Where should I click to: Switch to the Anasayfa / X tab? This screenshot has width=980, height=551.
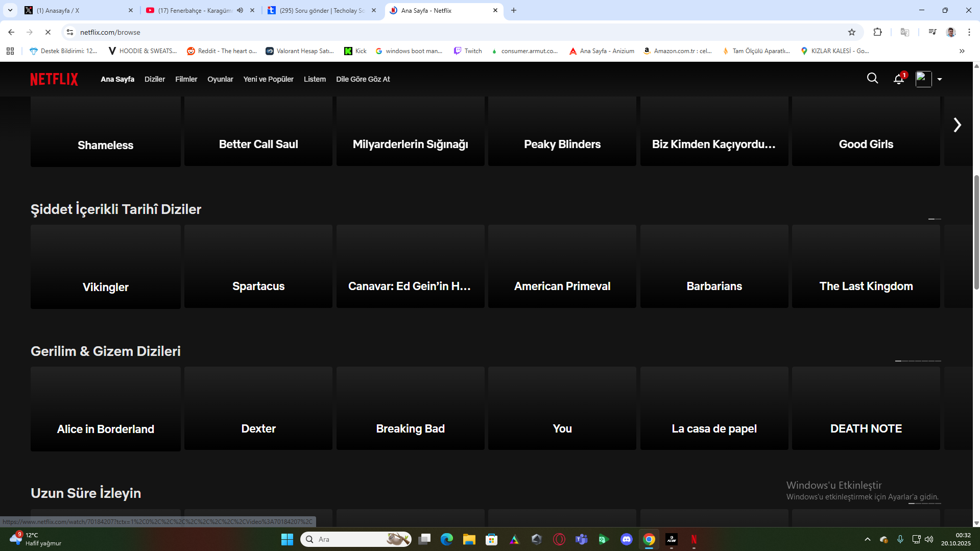[x=79, y=10]
